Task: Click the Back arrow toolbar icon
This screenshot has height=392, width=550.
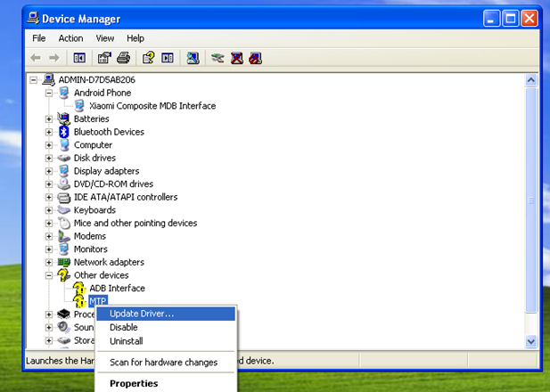Action: click(36, 58)
